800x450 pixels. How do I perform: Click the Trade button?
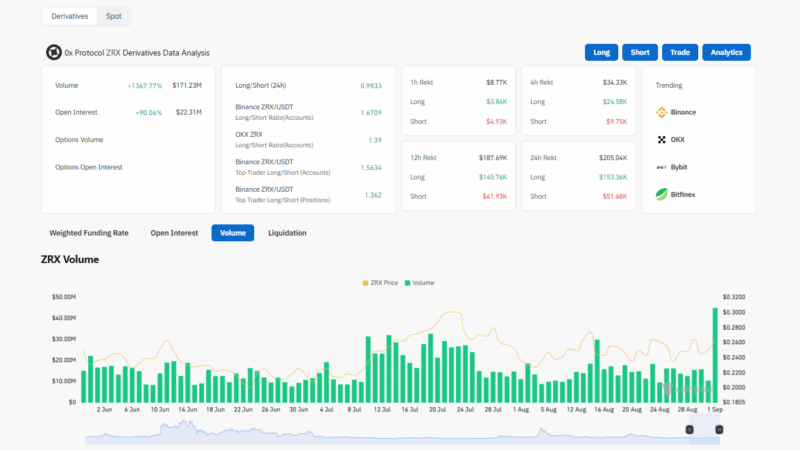679,52
